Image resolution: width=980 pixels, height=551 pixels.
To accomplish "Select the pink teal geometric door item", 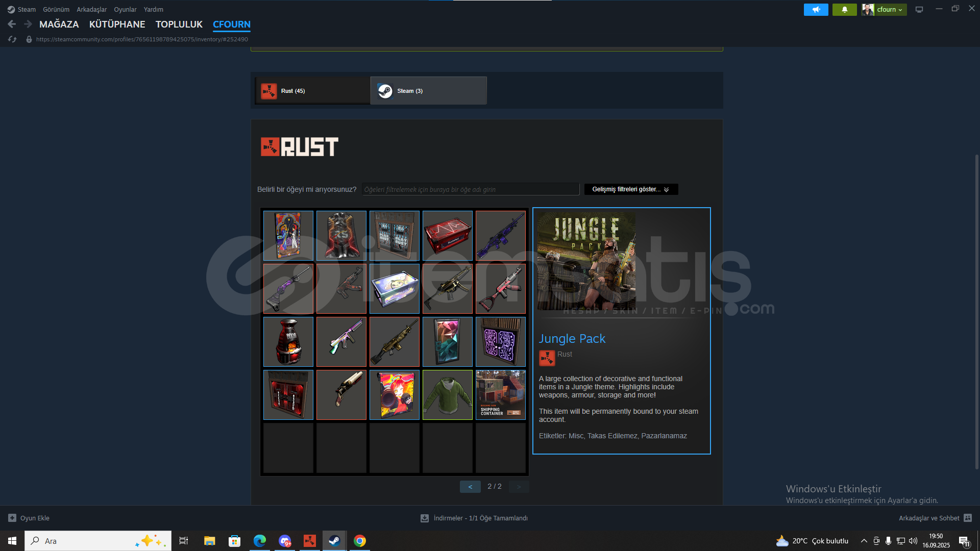I will tap(448, 342).
